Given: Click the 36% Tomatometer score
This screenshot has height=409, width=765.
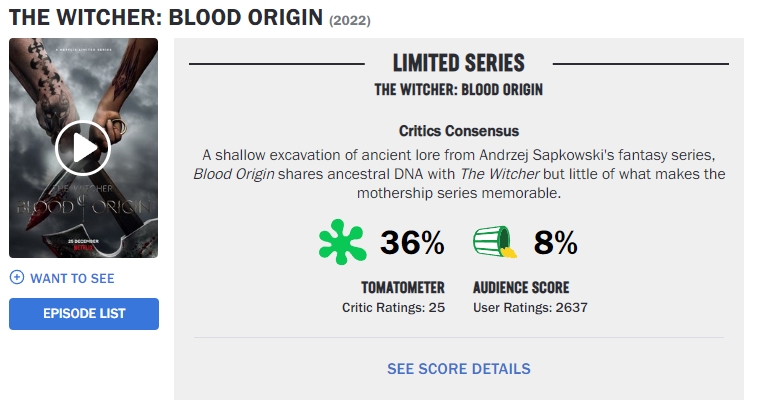Looking at the screenshot, I should coord(412,243).
